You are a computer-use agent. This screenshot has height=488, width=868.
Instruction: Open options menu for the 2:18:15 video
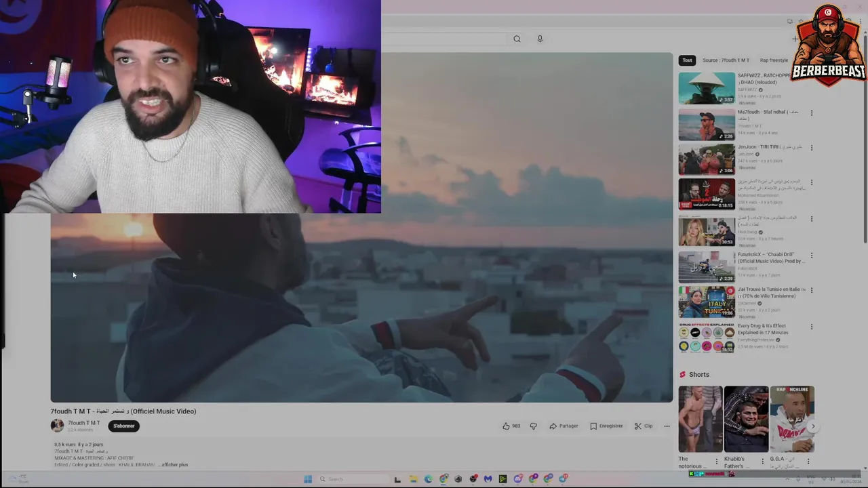coord(811,182)
